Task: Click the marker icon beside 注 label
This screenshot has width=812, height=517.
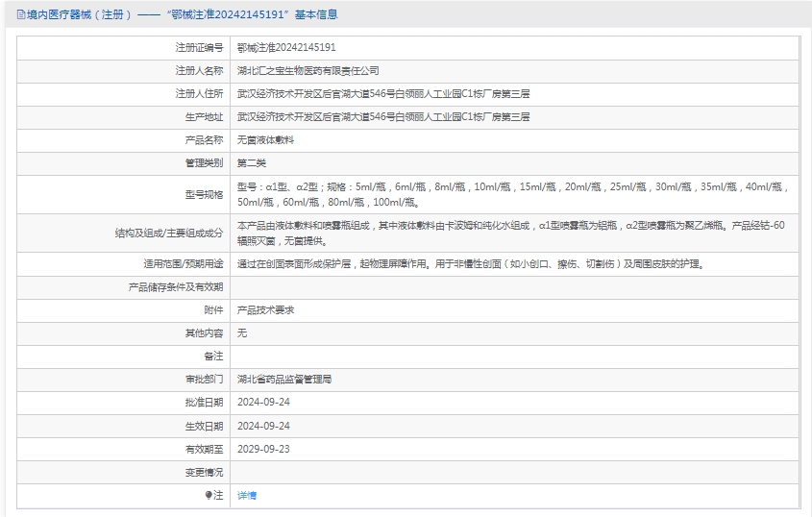Action: coord(209,496)
